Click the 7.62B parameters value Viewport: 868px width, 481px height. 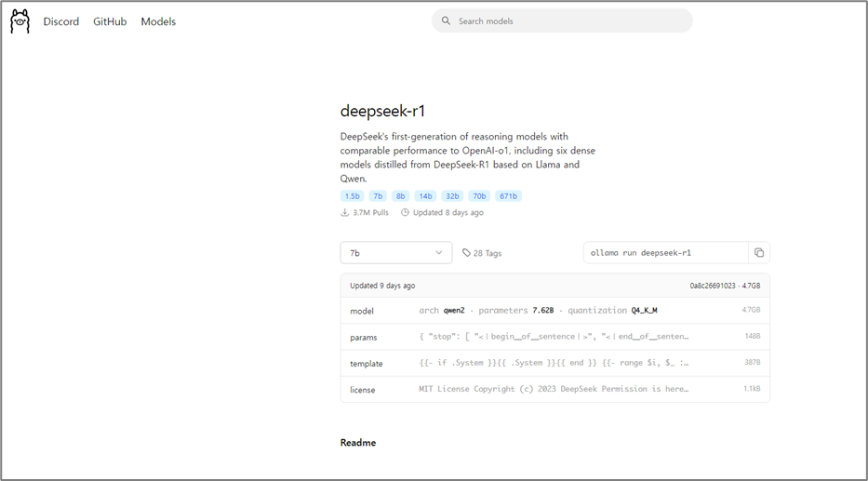[x=543, y=311]
